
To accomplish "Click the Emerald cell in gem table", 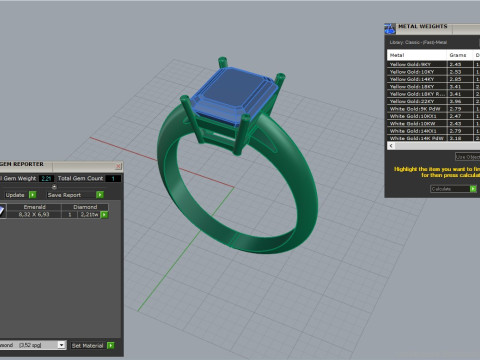I will point(34,207).
